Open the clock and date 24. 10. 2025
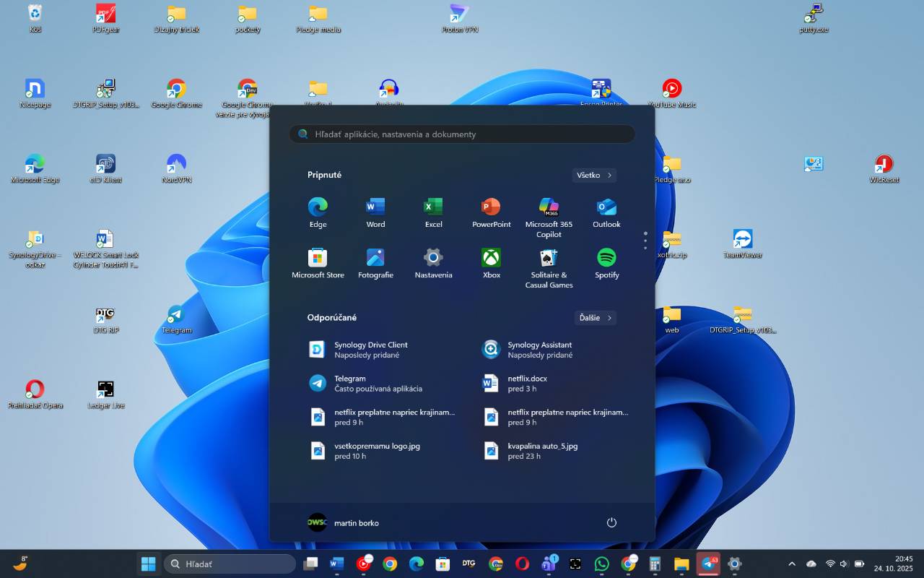The height and width of the screenshot is (578, 924). pyautogui.click(x=894, y=564)
